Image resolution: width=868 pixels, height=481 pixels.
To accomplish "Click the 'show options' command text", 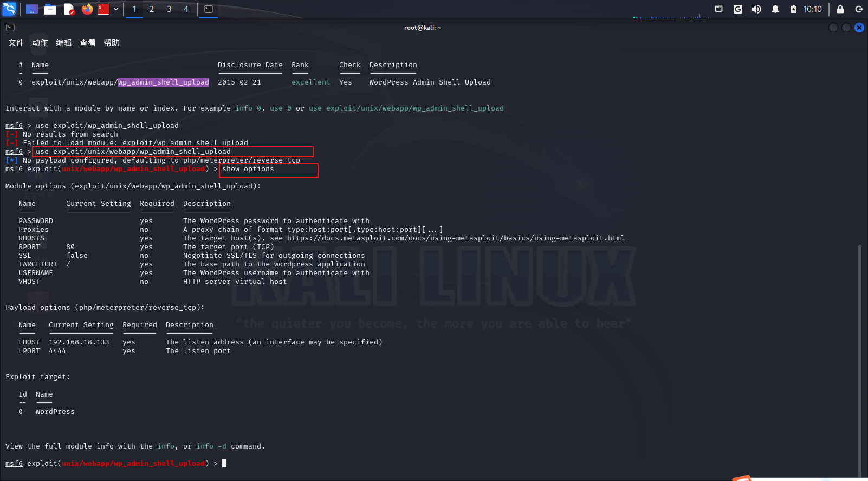I will click(248, 169).
